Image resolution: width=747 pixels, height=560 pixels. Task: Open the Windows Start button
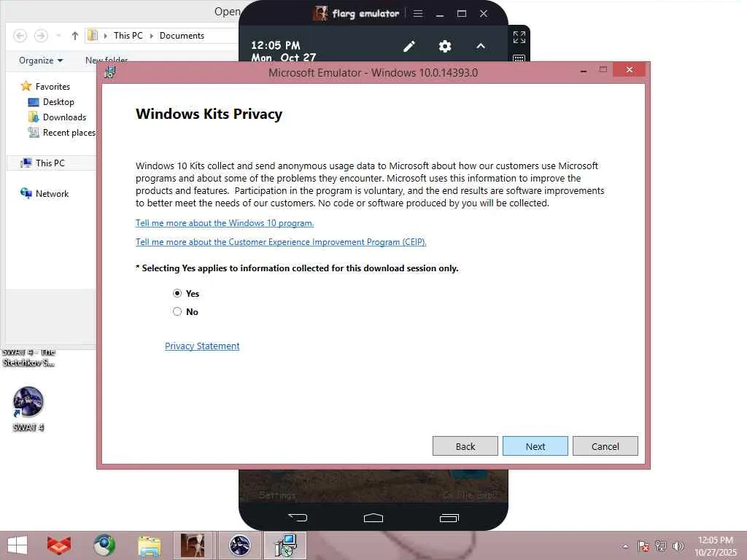coord(18,545)
